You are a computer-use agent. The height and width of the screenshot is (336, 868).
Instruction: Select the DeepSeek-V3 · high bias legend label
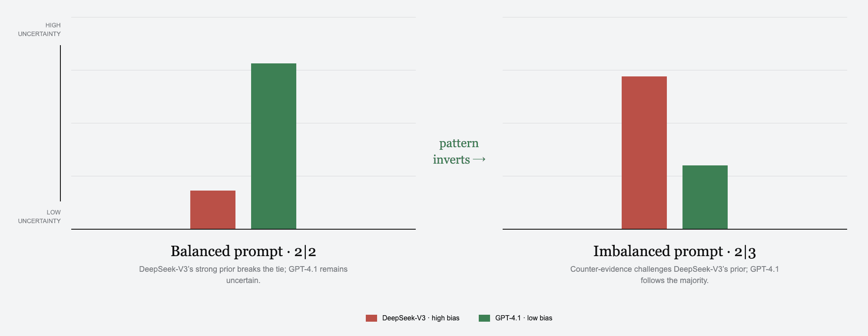click(x=421, y=318)
